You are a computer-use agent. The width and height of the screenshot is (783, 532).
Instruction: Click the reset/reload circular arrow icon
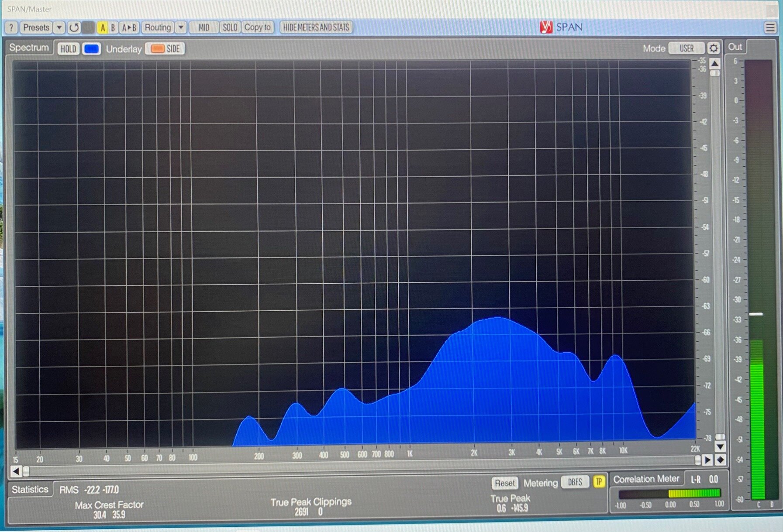[74, 27]
